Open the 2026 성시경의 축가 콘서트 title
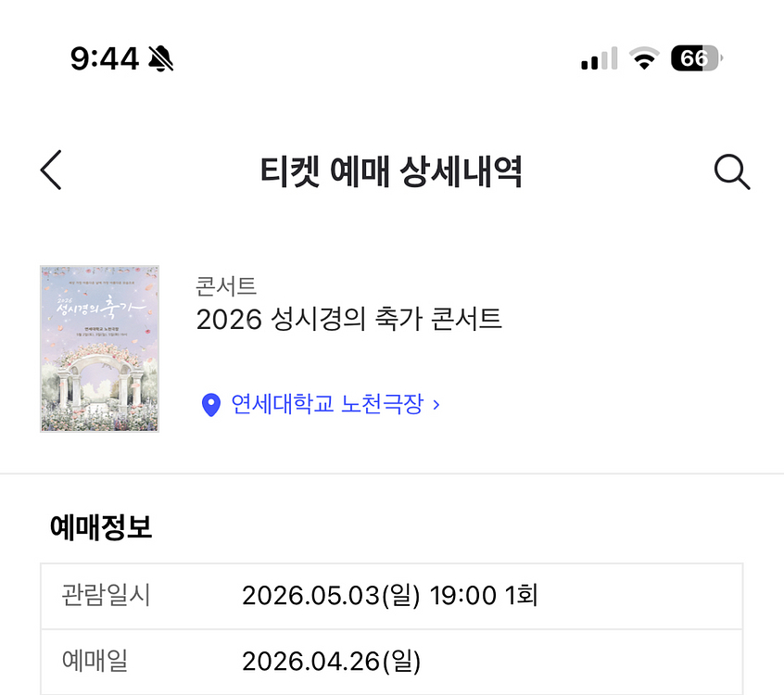This screenshot has height=695, width=784. [348, 320]
